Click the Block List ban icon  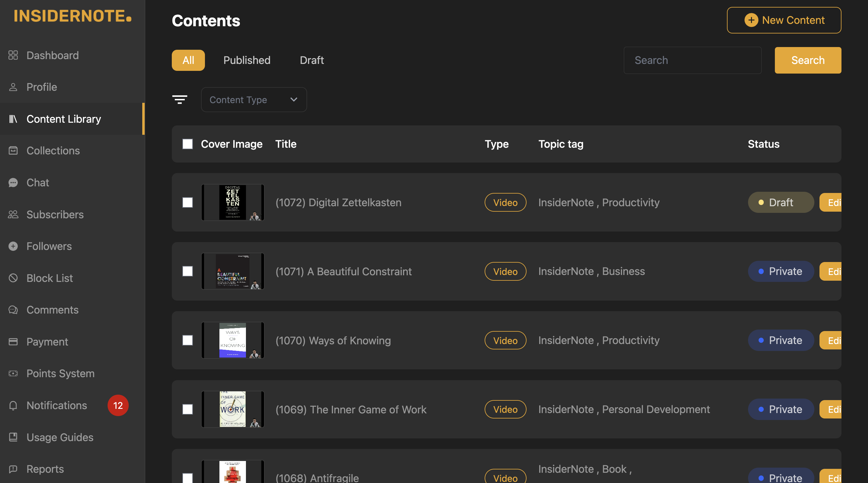tap(13, 278)
